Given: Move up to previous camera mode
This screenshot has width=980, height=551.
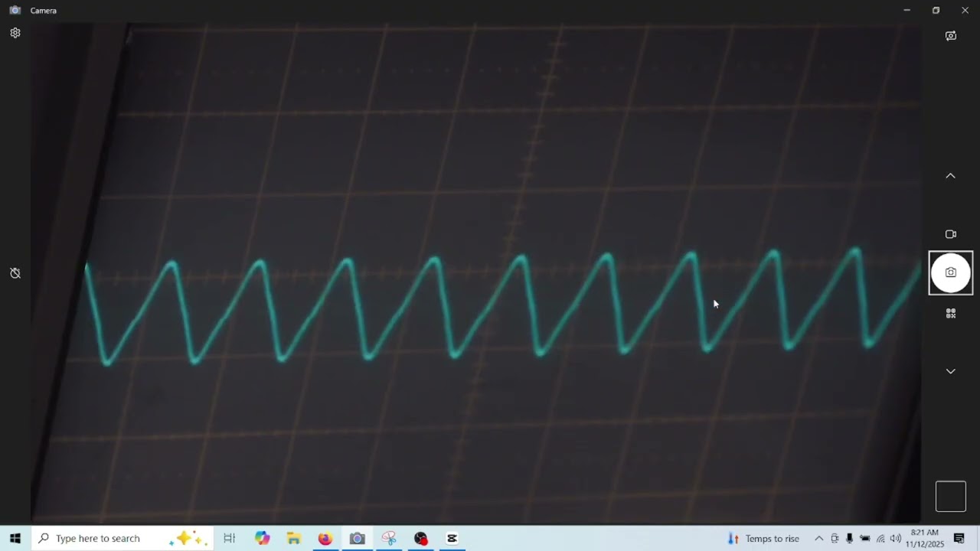Looking at the screenshot, I should [x=950, y=176].
